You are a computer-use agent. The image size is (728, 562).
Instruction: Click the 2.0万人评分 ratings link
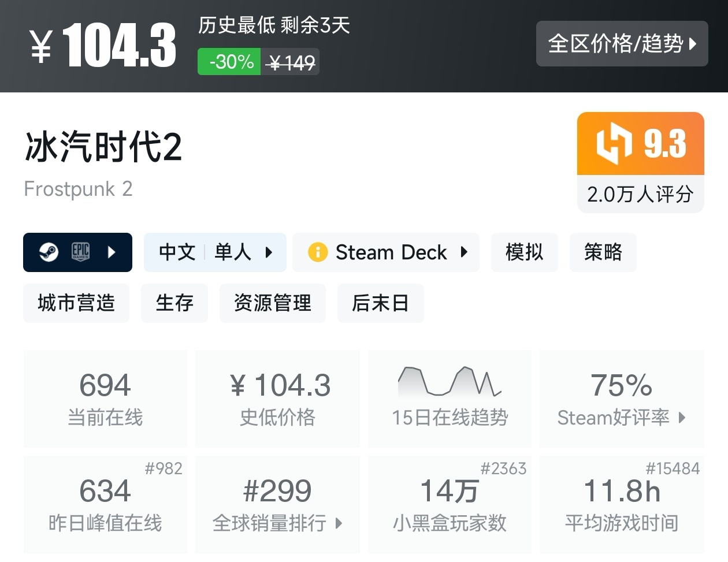[640, 195]
